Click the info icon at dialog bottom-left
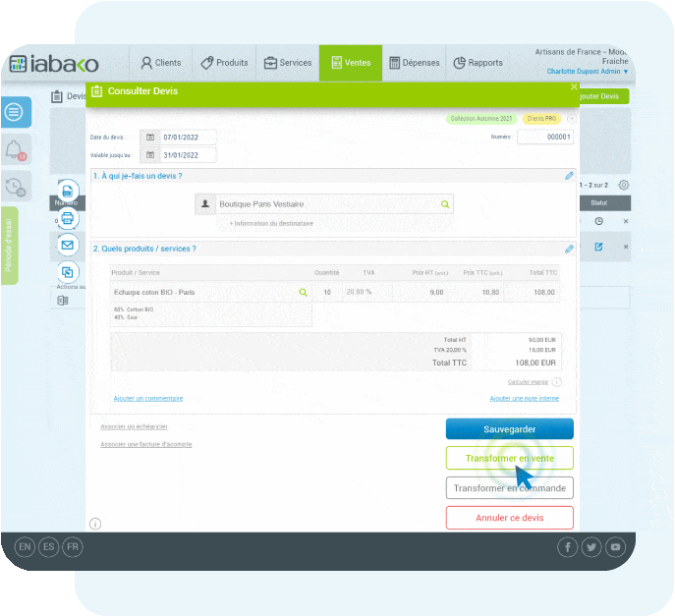Viewport: 675px width, 616px height. click(x=95, y=524)
